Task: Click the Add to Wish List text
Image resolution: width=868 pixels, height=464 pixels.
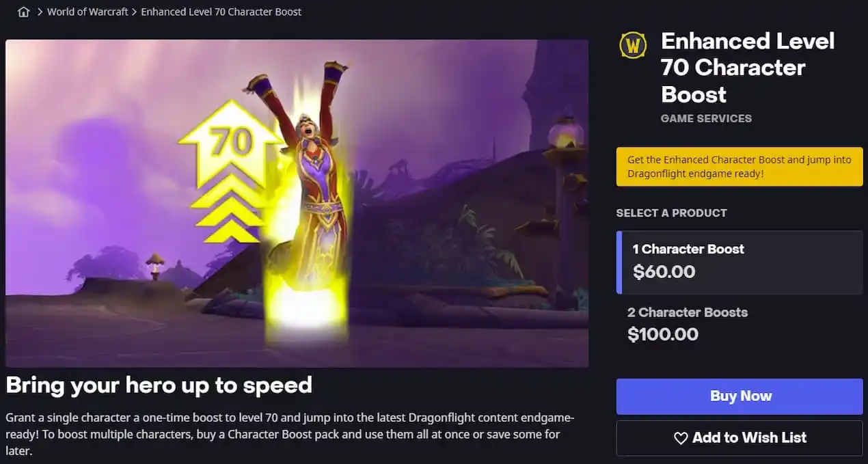Action: coord(749,437)
